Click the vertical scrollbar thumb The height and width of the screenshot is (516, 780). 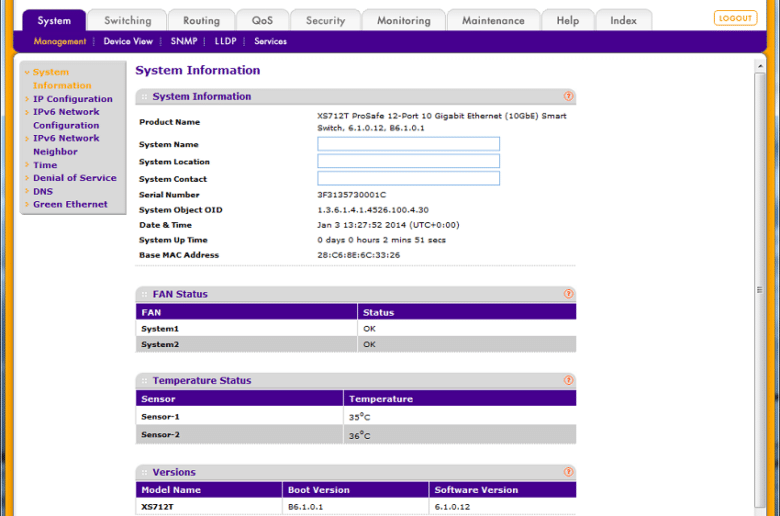[760, 290]
